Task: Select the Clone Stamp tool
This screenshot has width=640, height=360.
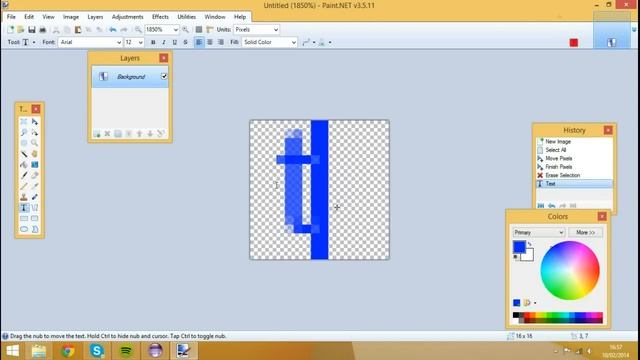Action: click(x=24, y=197)
